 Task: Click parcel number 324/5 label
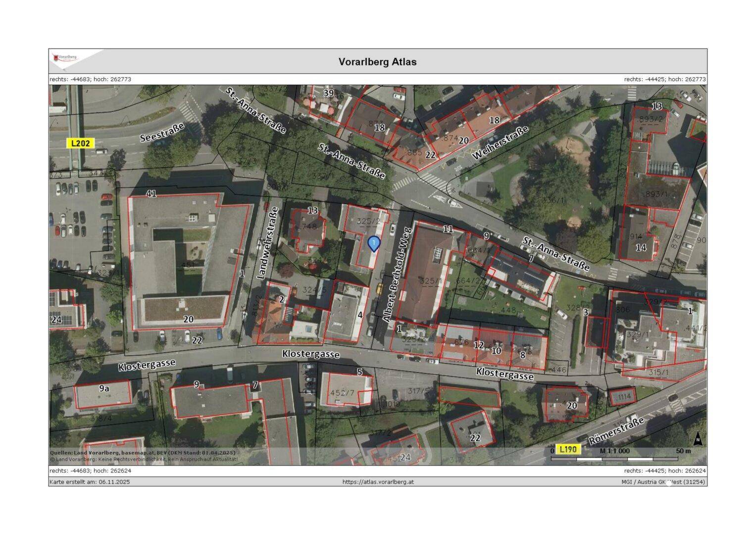click(314, 290)
